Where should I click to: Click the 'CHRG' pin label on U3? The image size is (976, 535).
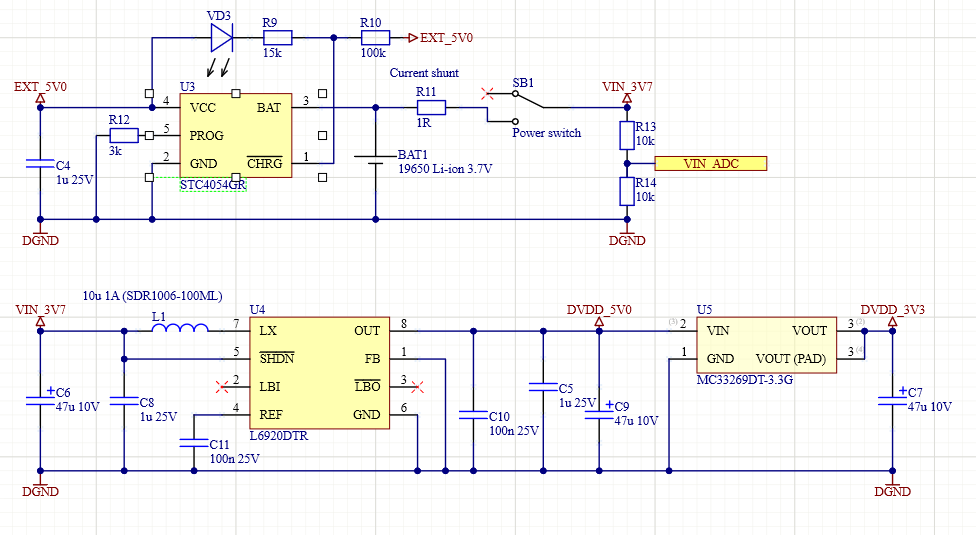pyautogui.click(x=265, y=163)
